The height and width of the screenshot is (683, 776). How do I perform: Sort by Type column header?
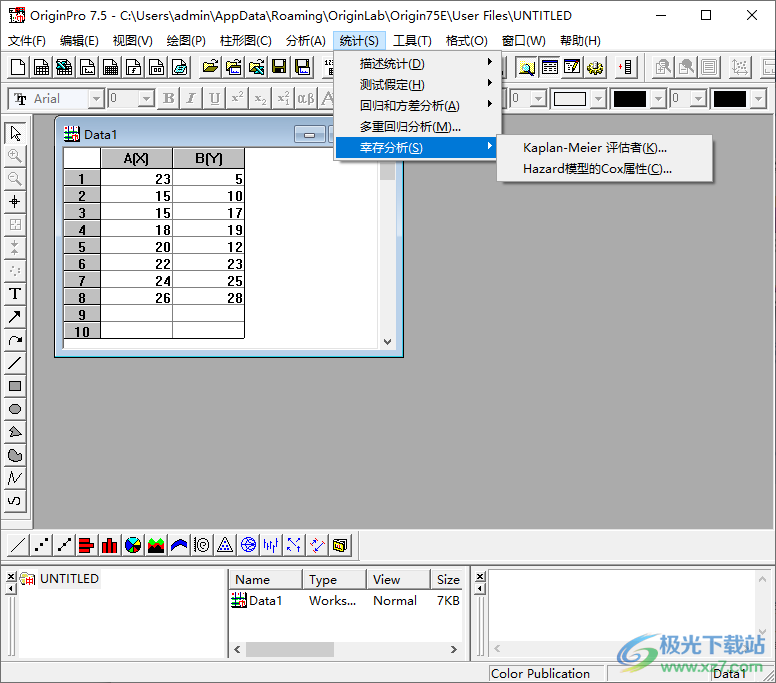pyautogui.click(x=335, y=579)
